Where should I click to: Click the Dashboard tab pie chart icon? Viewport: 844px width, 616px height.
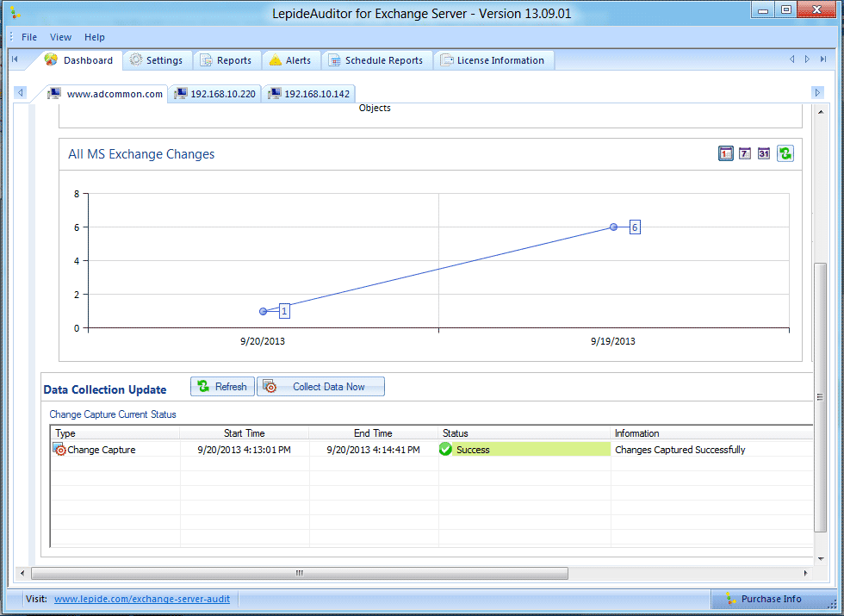[51, 59]
